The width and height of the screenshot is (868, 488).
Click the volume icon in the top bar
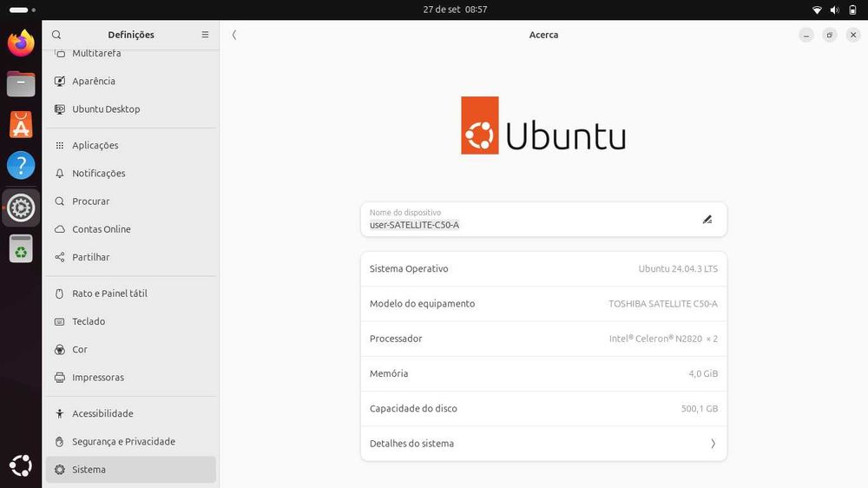pos(835,10)
